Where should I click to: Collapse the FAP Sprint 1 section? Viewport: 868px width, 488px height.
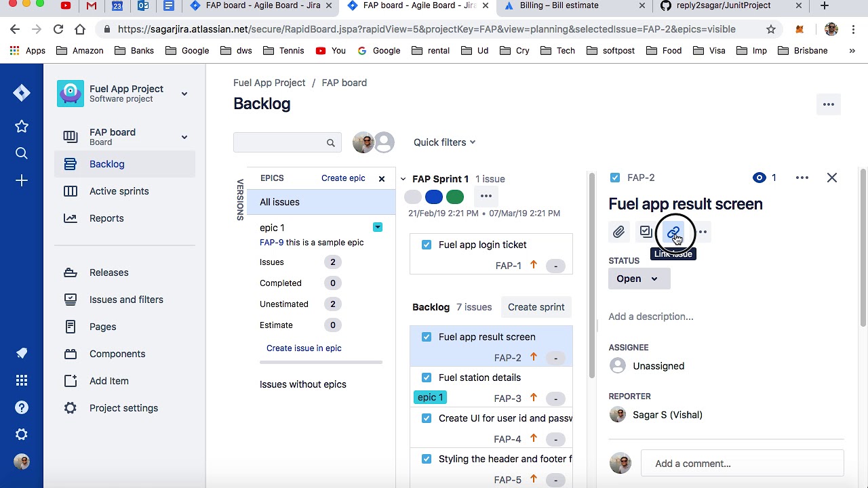[403, 180]
